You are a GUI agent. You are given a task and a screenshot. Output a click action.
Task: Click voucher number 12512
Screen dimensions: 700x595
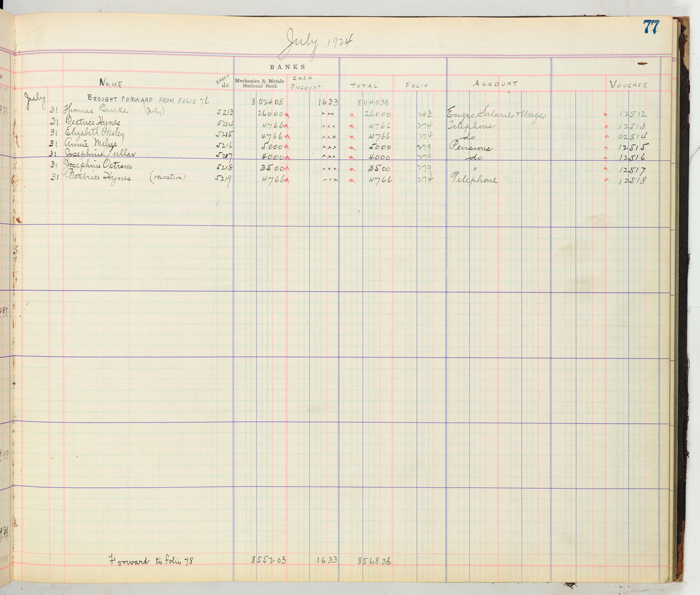(x=633, y=114)
